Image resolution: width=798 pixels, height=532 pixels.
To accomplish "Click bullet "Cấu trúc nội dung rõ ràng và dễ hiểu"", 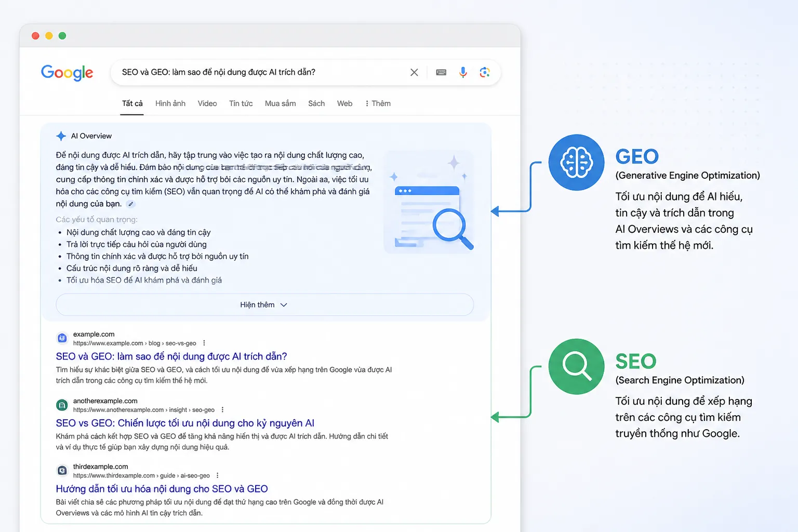I will [132, 268].
